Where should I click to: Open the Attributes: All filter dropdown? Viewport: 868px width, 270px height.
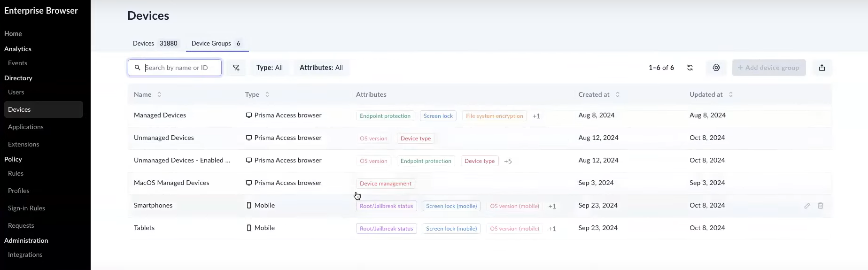tap(321, 68)
